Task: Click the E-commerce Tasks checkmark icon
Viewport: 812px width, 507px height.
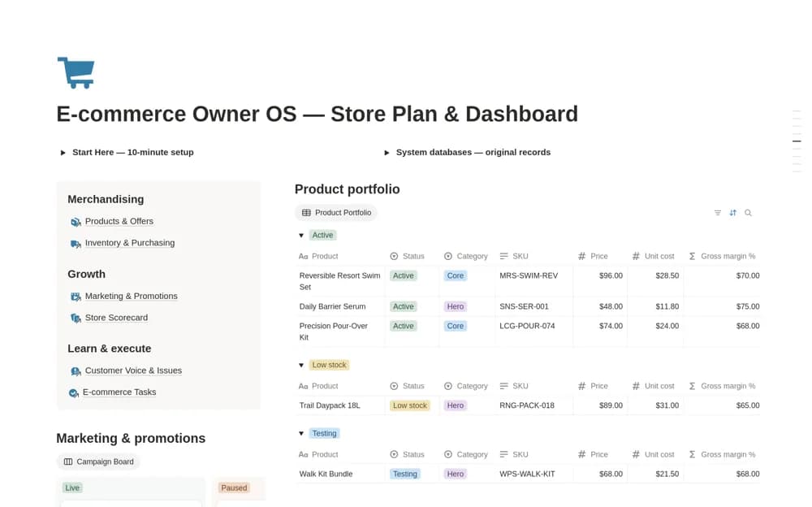Action: [x=74, y=393]
